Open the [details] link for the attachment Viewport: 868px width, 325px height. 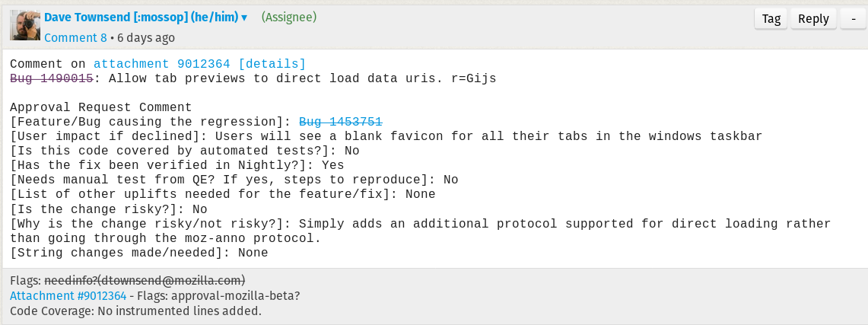(x=272, y=64)
